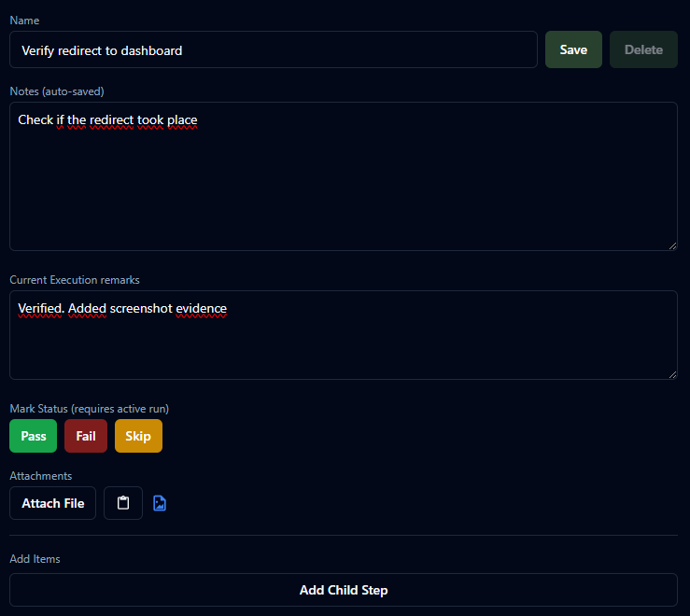Save the step name
Viewport: 690px width, 616px height.
(573, 49)
